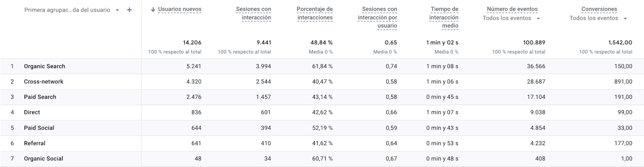Click Cross-network conversions value 891,00

[x=623, y=82]
